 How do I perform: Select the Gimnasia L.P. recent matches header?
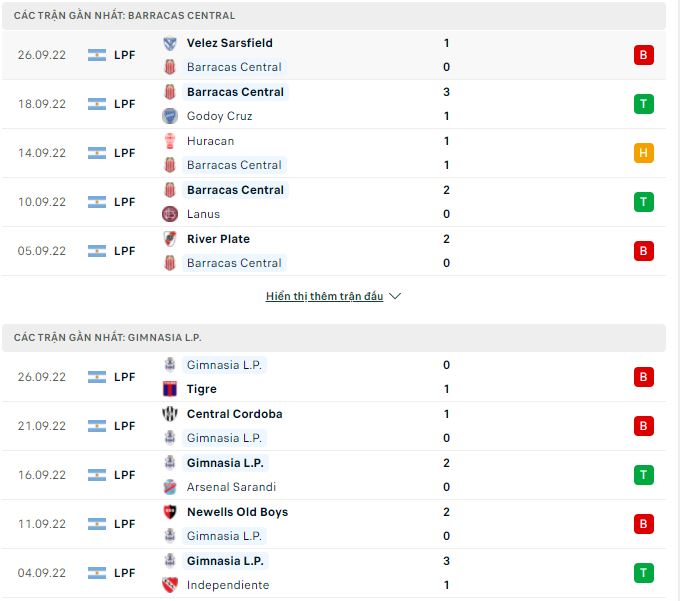coord(108,338)
